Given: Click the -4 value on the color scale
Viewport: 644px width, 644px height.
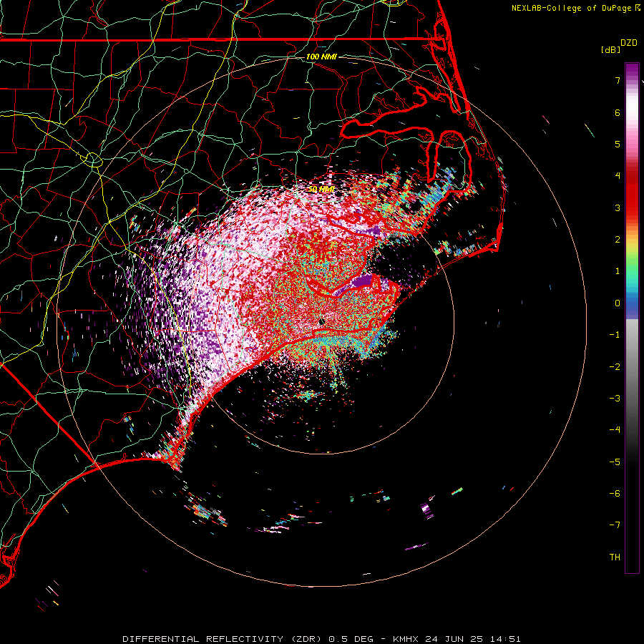Looking at the screenshot, I should (x=615, y=430).
